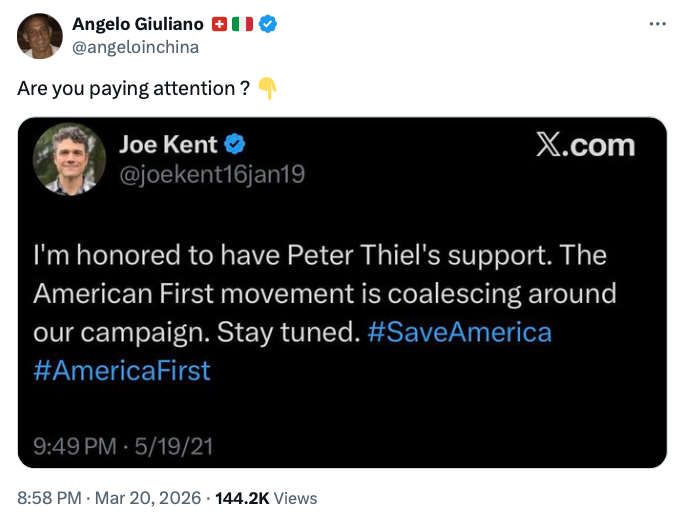Click the @angeloinchina handle
685x515 pixels.
click(x=136, y=47)
